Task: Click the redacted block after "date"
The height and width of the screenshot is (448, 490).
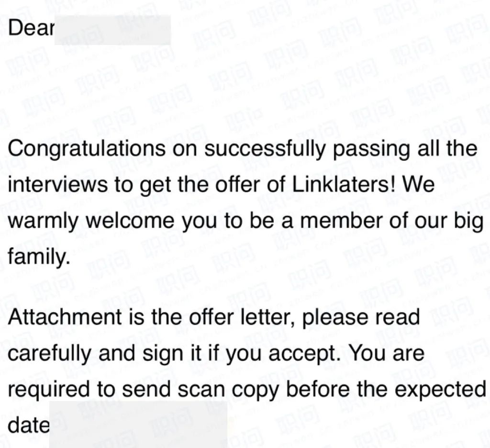Action: click(x=138, y=425)
